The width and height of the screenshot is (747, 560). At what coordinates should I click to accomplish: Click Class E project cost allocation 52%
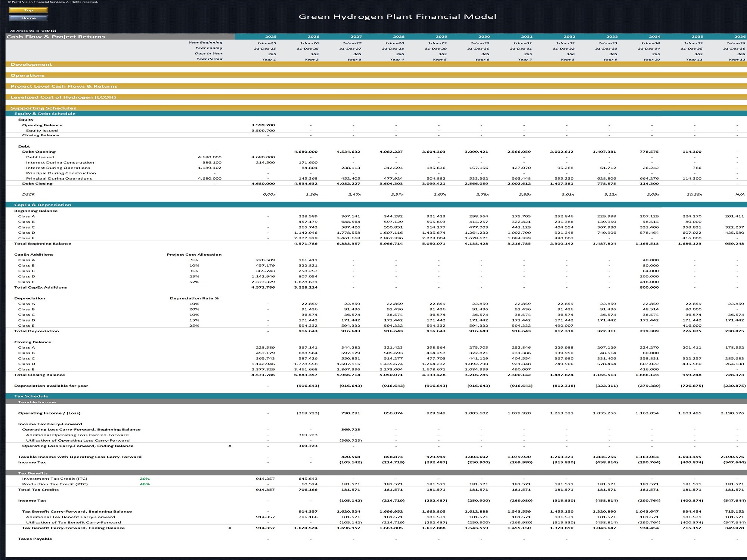coord(194,282)
